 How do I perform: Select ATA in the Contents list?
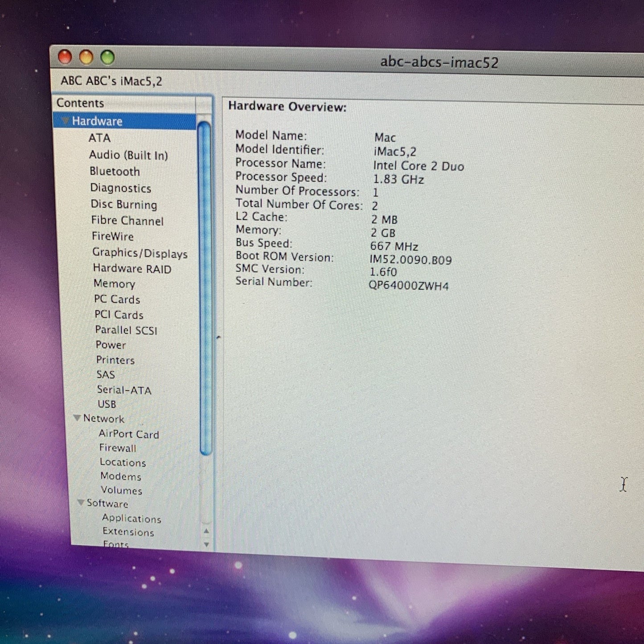pos(99,138)
